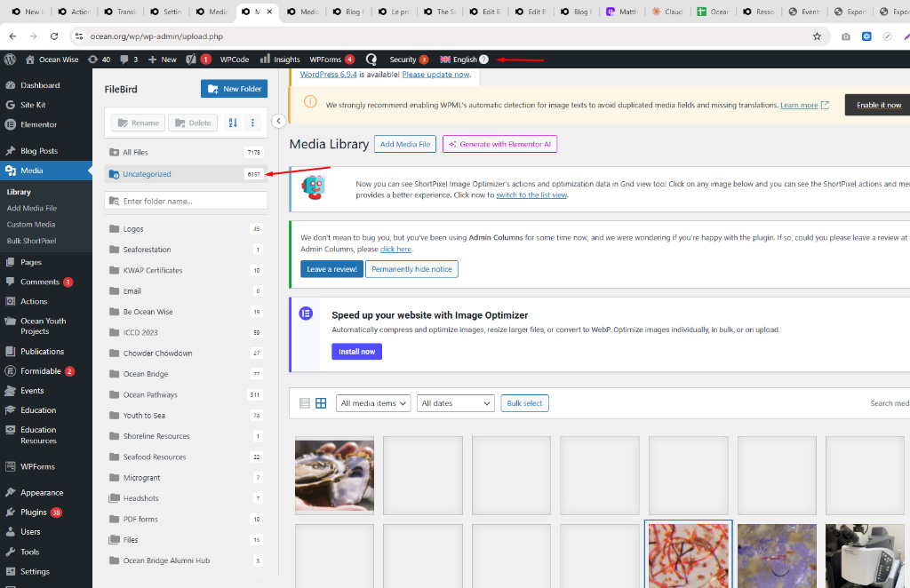Click the FileBird Delete button
The image size is (910, 588).
tap(193, 123)
